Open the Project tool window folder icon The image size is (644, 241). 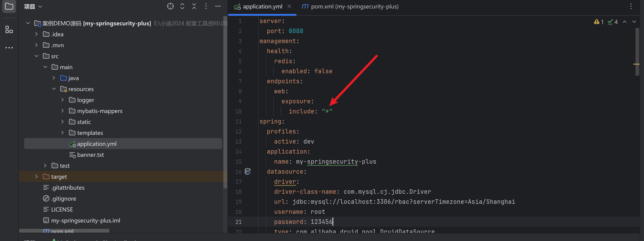click(x=9, y=6)
